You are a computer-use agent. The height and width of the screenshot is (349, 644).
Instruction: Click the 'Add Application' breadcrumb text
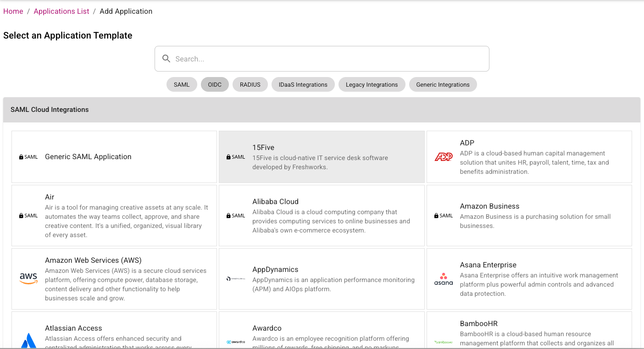point(126,11)
